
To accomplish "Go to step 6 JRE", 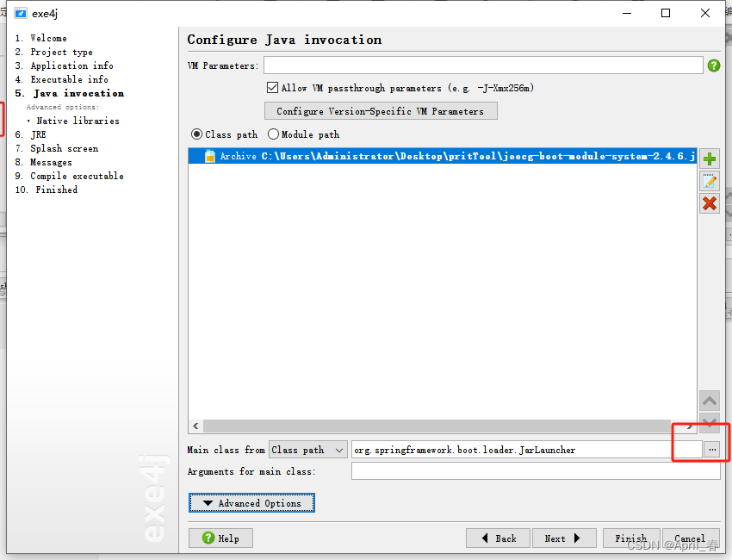I will tap(30, 134).
